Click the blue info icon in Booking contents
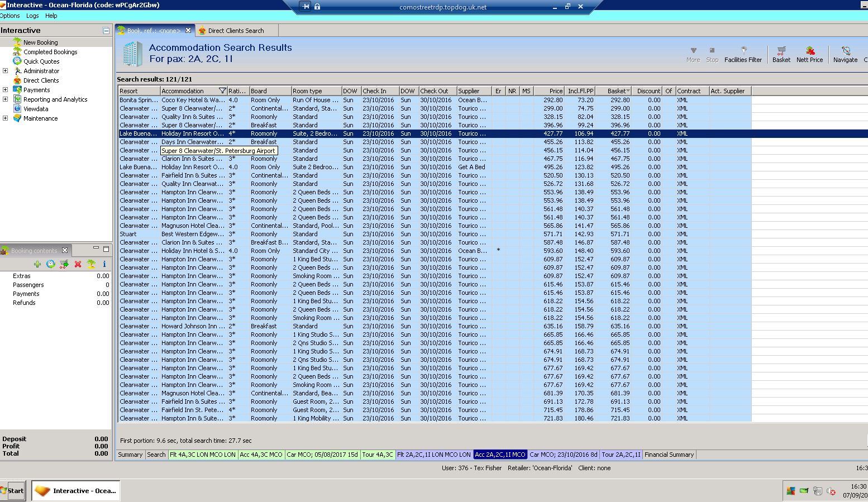 pos(104,264)
